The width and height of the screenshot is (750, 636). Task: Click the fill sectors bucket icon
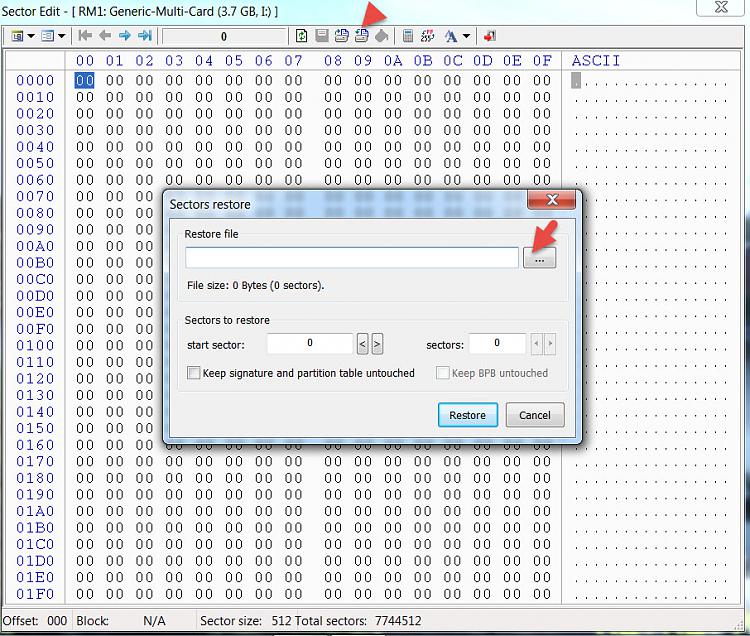tap(381, 36)
